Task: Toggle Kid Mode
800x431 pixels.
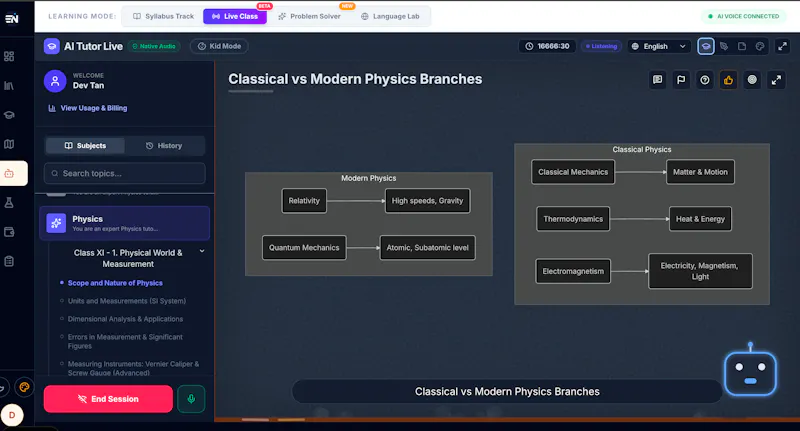Action: (x=219, y=46)
